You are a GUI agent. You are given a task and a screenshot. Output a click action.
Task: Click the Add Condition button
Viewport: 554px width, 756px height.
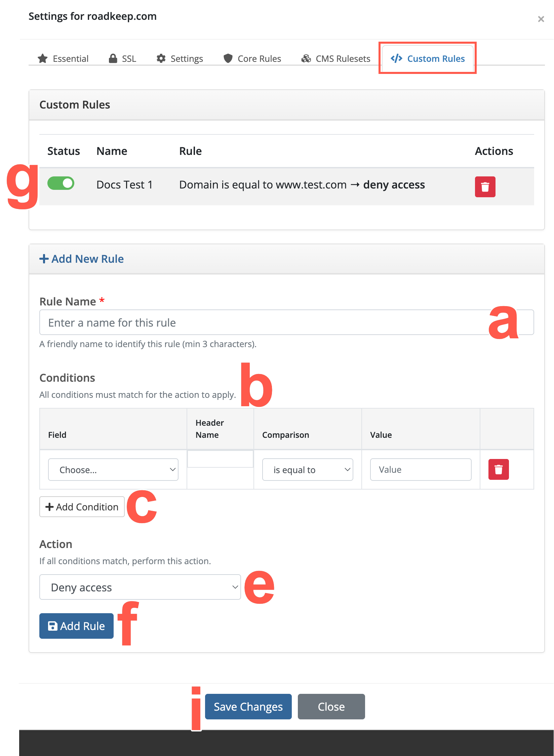[x=82, y=507]
